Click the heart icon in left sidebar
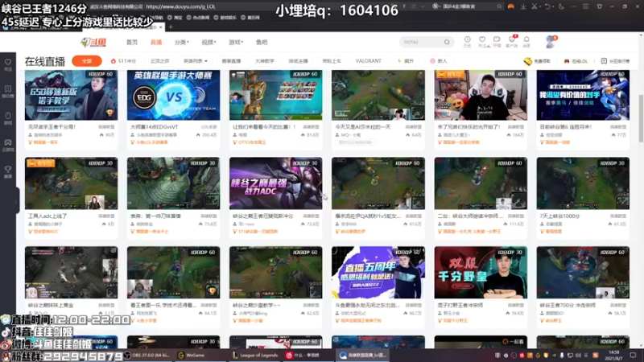 coord(8,63)
